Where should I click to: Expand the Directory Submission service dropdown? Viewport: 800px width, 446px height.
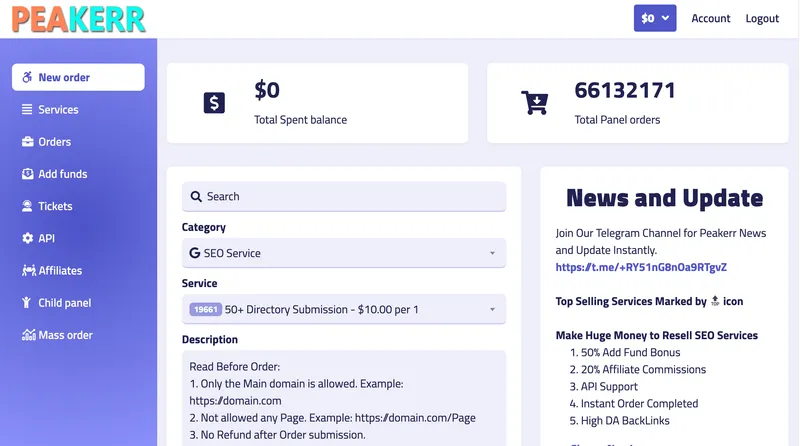[x=344, y=309]
